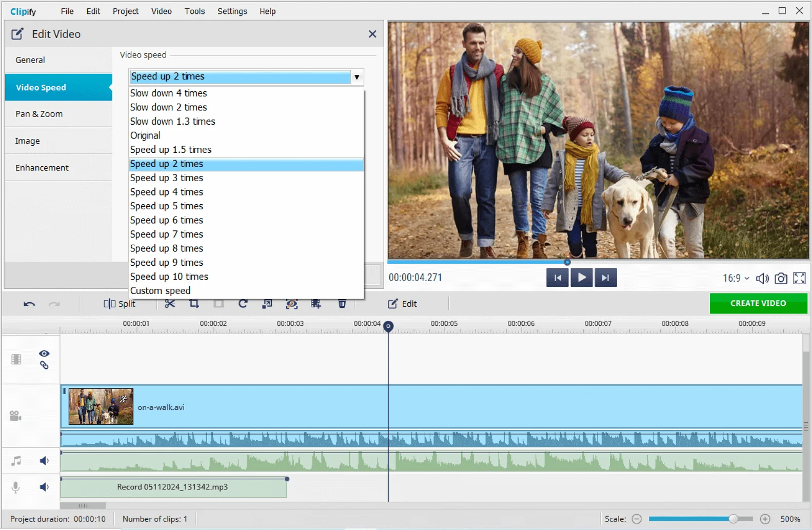Switch to Pan & Zoom tab

click(58, 114)
